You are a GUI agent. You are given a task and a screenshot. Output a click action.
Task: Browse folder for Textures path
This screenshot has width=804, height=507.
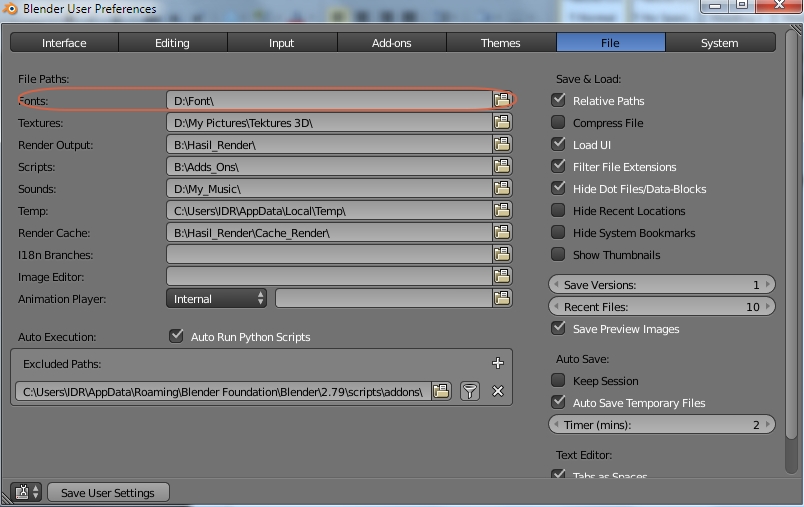click(x=502, y=122)
